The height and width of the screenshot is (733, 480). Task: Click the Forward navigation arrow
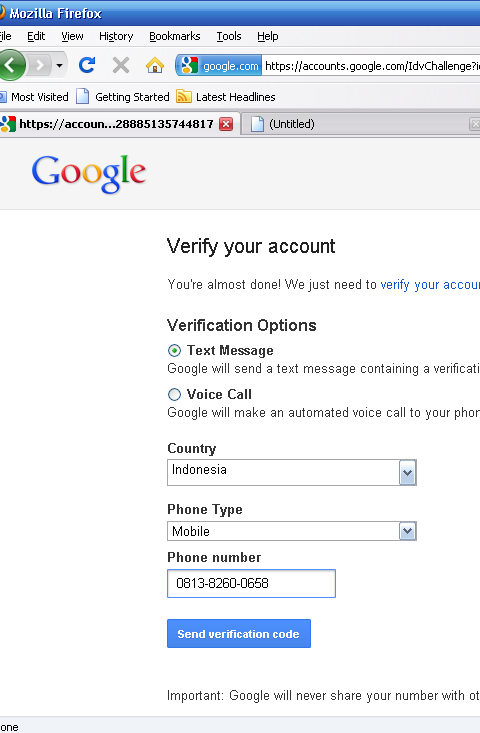tap(40, 65)
